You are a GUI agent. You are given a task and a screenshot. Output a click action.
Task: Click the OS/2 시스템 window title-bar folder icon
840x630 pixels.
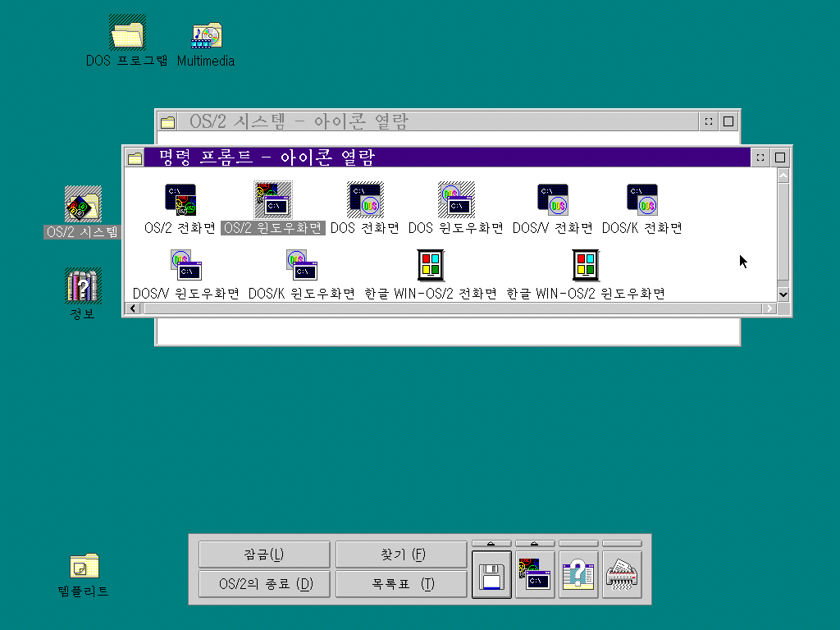point(167,122)
